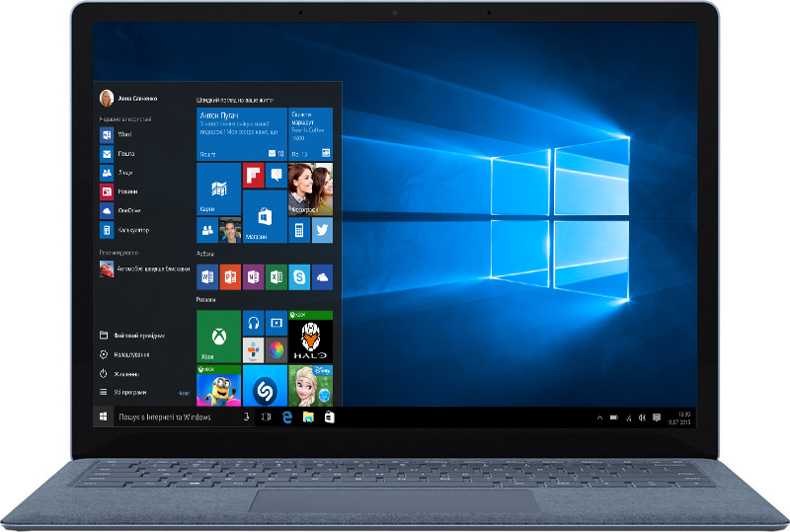This screenshot has width=790, height=532.
Task: Open the Карти maps tile
Action: pos(218,189)
